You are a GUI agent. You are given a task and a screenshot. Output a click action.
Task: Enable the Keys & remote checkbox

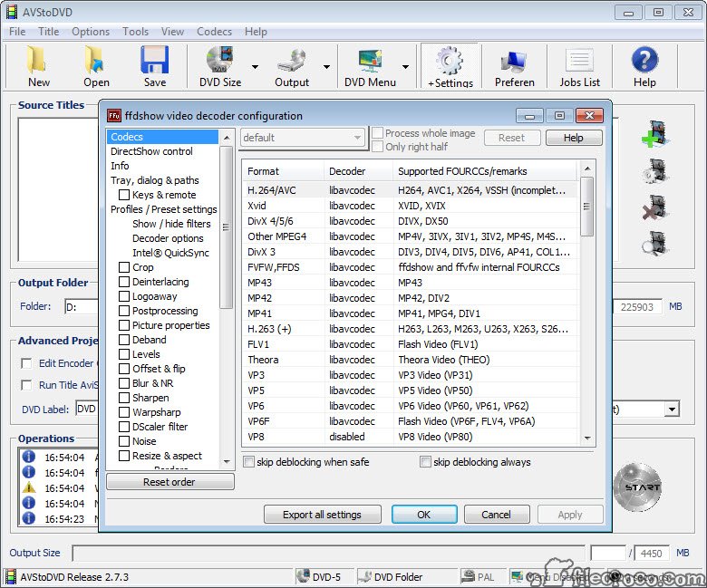pos(124,195)
